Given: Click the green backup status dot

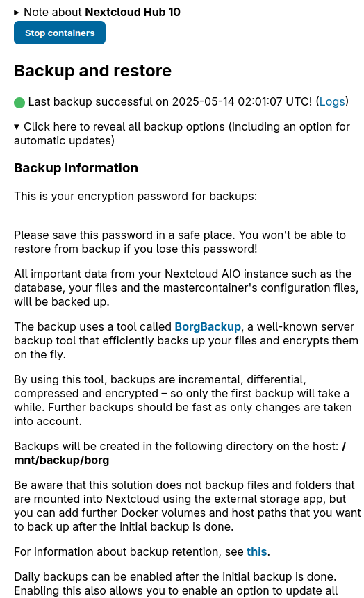Looking at the screenshot, I should click(19, 102).
